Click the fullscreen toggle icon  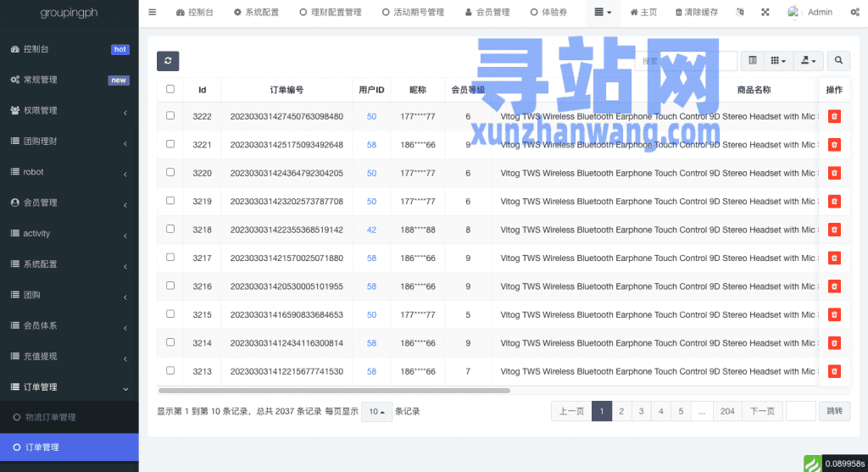(x=765, y=12)
